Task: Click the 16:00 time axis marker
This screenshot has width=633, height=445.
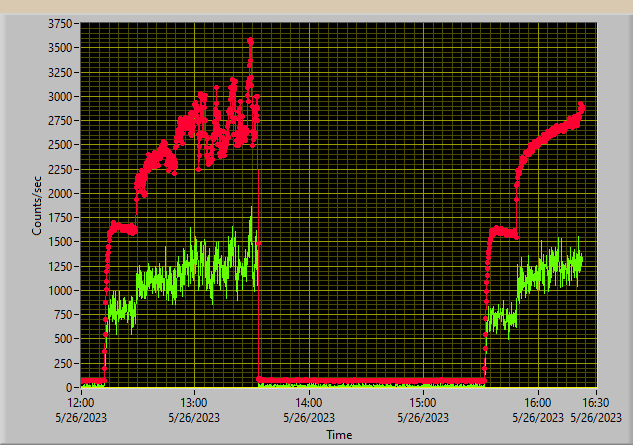Action: [x=538, y=403]
